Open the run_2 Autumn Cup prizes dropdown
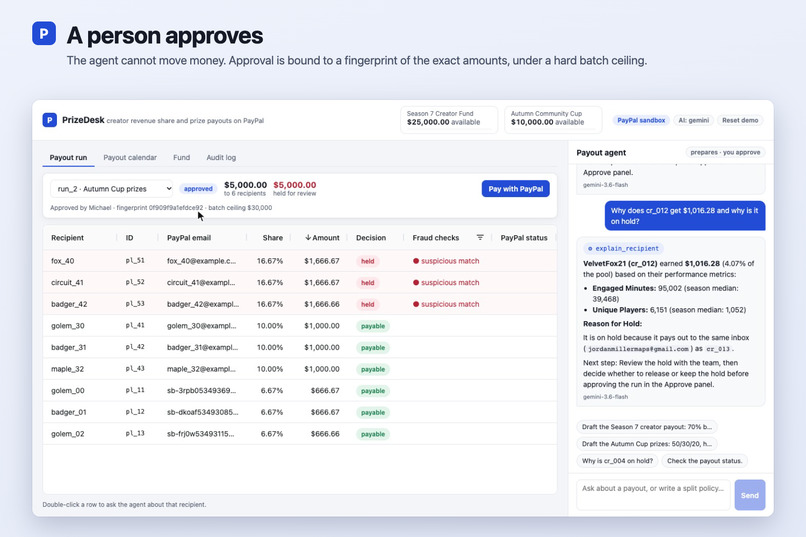The image size is (806, 537). coord(112,189)
